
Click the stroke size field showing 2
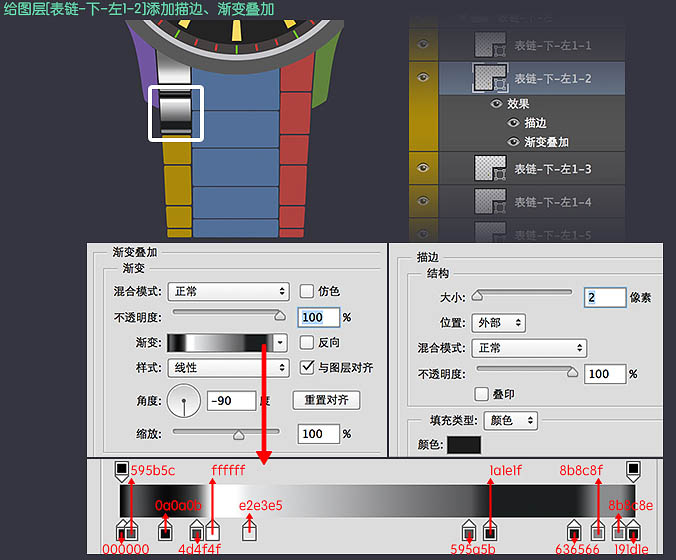pyautogui.click(x=605, y=297)
